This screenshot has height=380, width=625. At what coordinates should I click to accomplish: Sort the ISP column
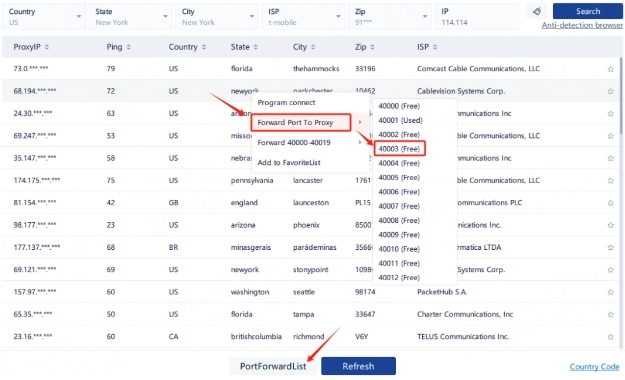[435, 47]
